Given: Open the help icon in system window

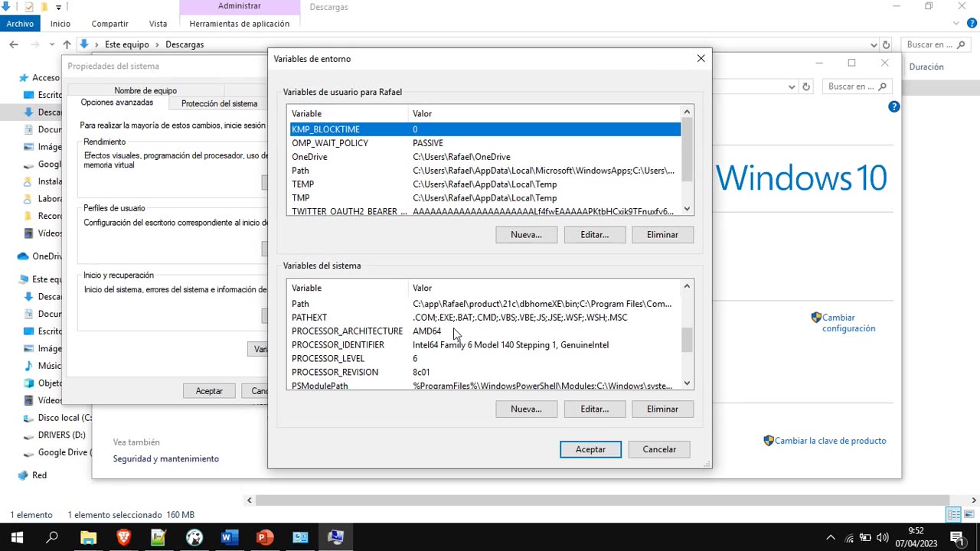Looking at the screenshot, I should pos(893,106).
